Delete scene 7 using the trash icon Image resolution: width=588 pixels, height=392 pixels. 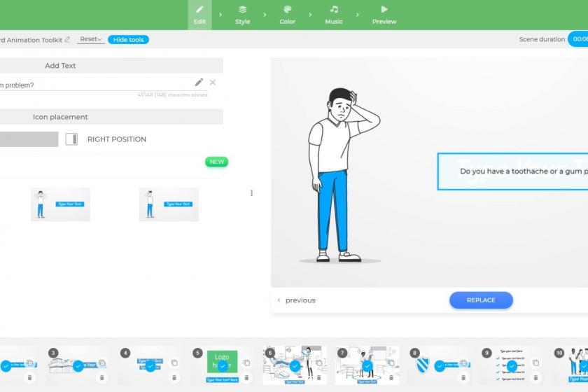[x=391, y=378]
